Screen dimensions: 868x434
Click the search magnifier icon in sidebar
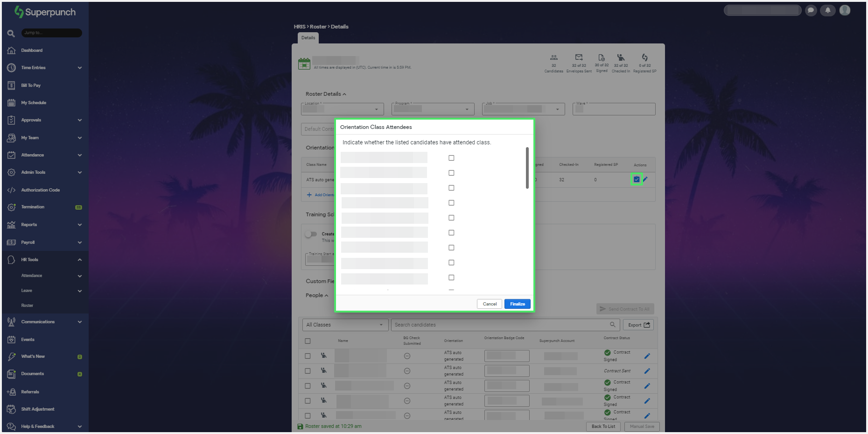coord(11,33)
